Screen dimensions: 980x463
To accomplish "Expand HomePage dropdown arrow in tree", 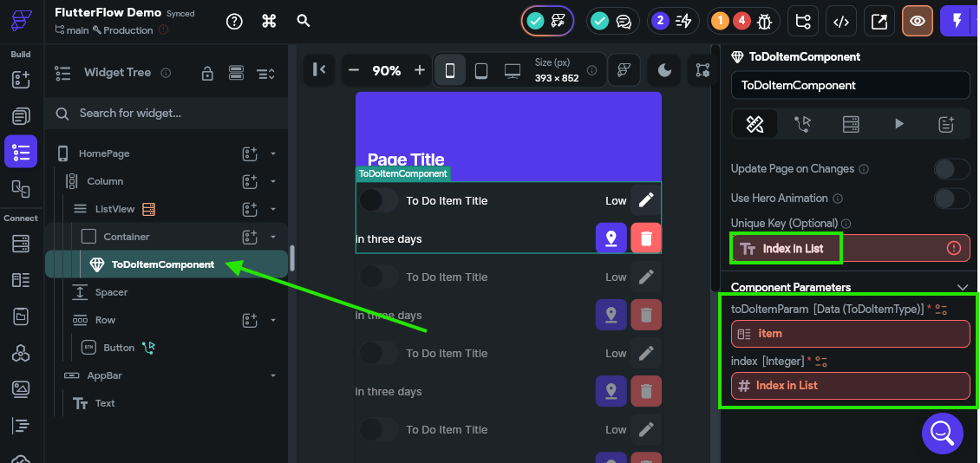I will [273, 153].
